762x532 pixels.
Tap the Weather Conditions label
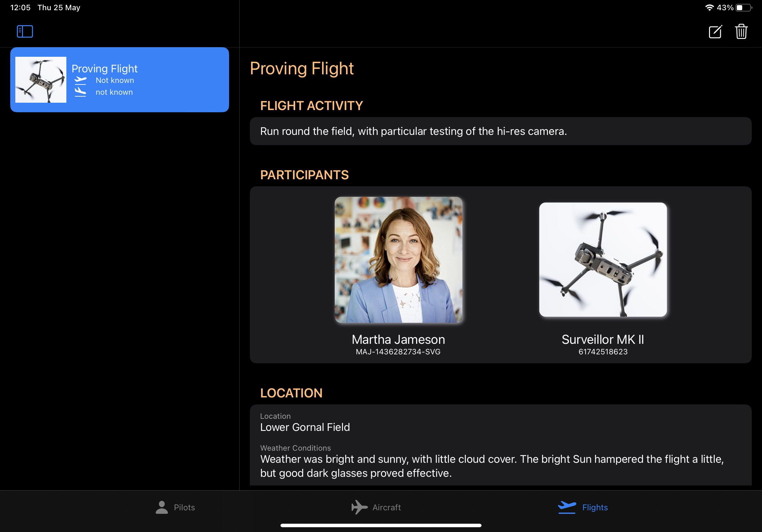(295, 448)
